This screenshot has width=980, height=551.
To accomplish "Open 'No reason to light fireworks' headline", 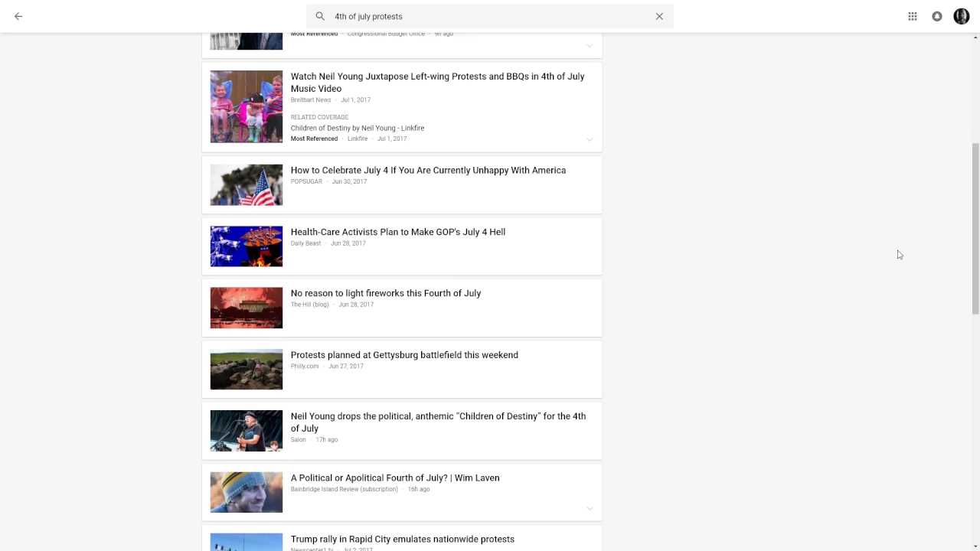I will pos(386,293).
